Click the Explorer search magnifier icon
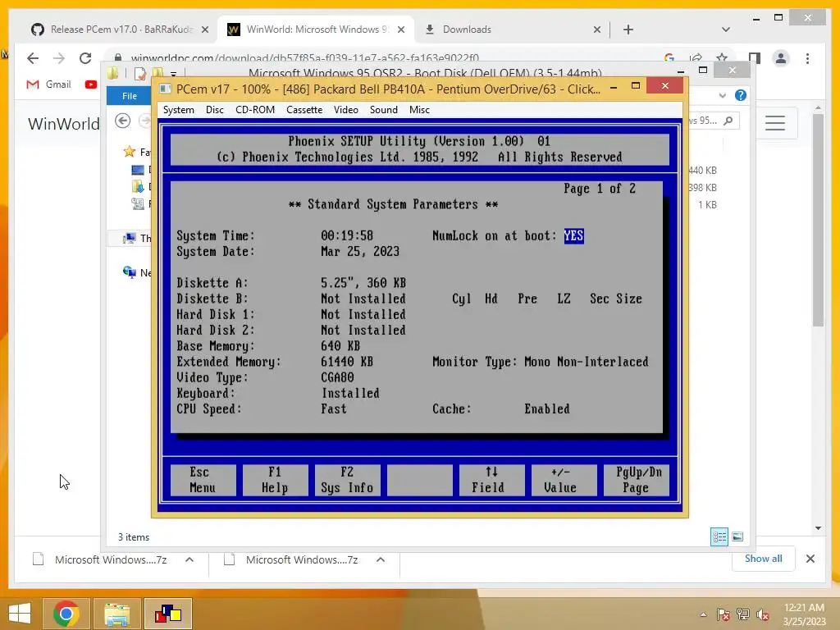This screenshot has width=840, height=630. point(728,121)
